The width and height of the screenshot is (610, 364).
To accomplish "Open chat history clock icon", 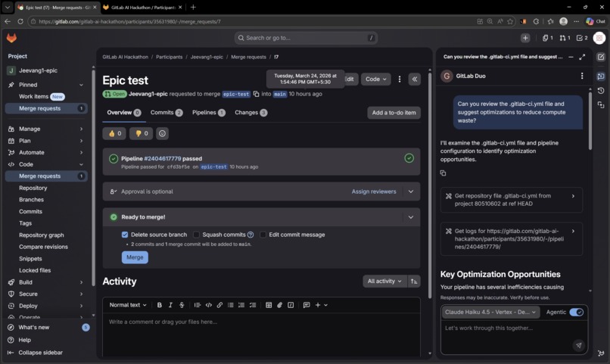I will click(601, 91).
